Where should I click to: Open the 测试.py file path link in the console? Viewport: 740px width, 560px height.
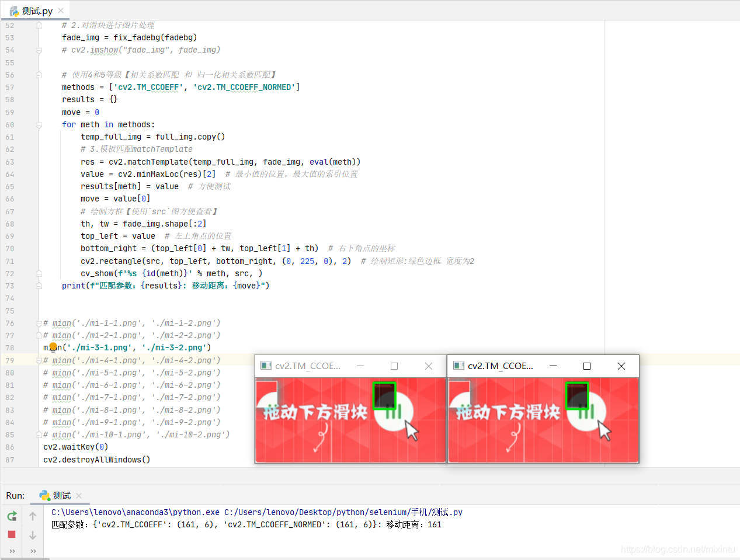tap(343, 512)
